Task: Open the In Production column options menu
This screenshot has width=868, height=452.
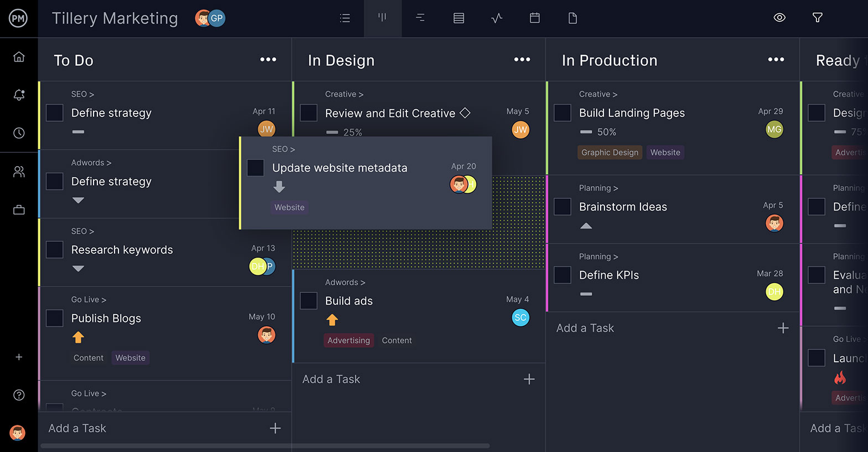Action: coord(776,60)
